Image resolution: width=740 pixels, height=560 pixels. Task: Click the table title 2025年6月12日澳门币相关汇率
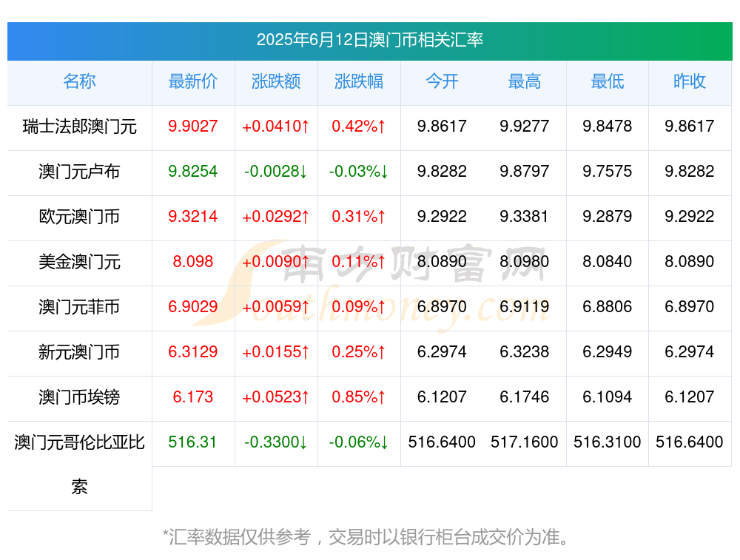coord(369,40)
